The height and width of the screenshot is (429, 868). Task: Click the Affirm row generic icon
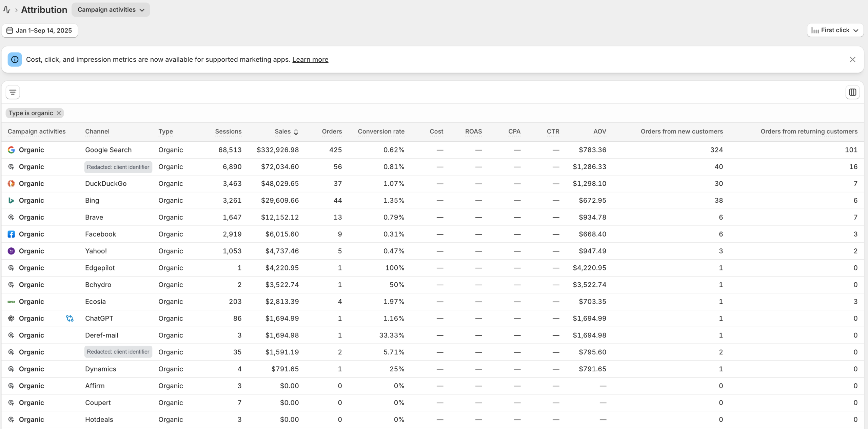pos(11,386)
